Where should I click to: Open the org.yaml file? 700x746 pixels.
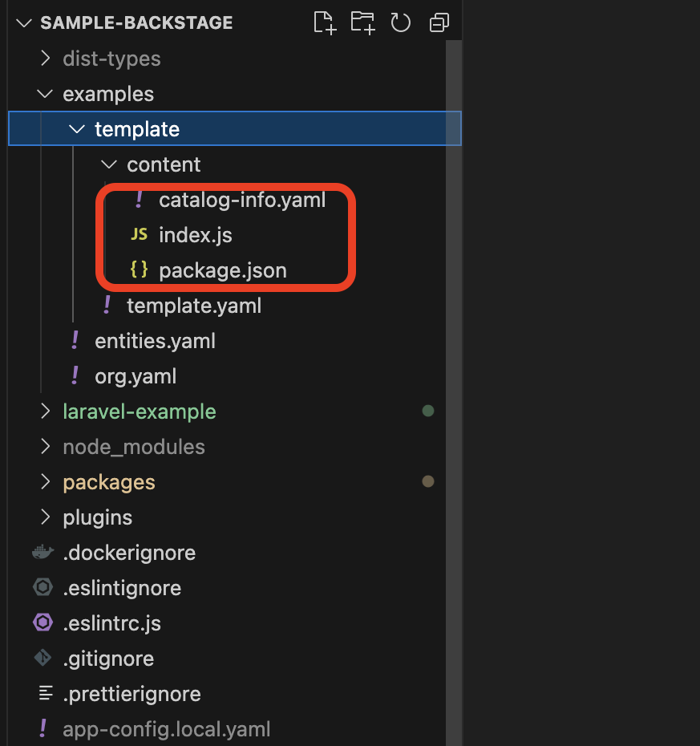pos(135,376)
